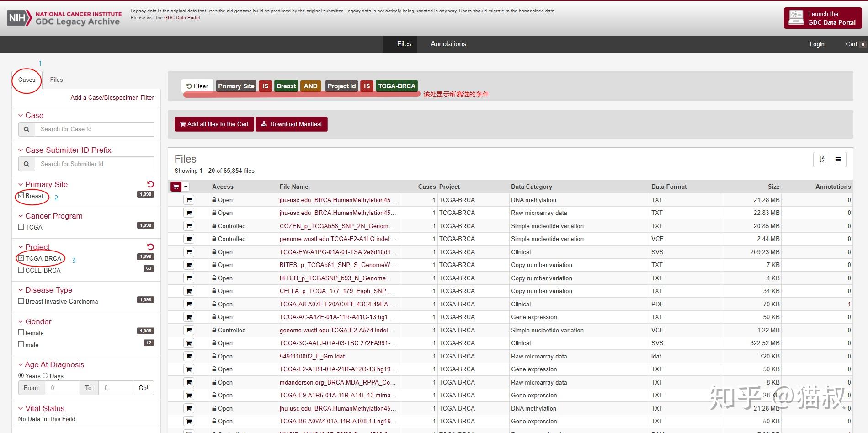Click the search icon beside Submitter Id field
The image size is (868, 433).
point(27,164)
